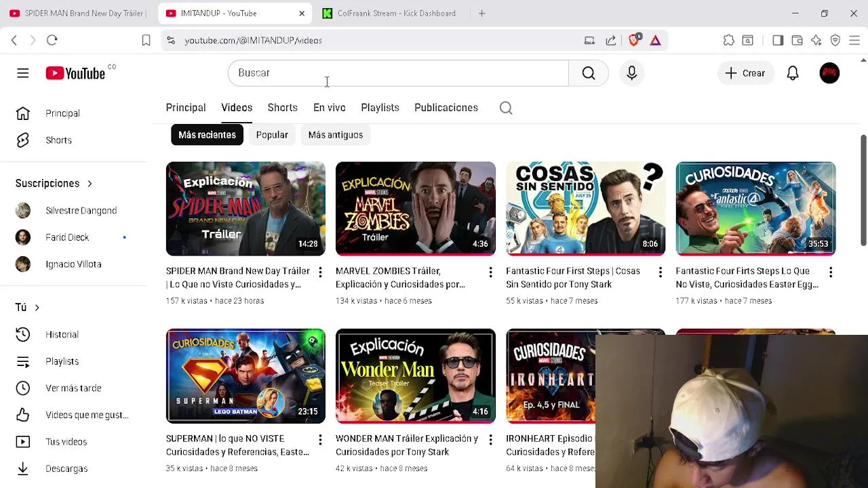The height and width of the screenshot is (488, 868).
Task: Switch to the Shorts channel tab
Action: click(283, 108)
